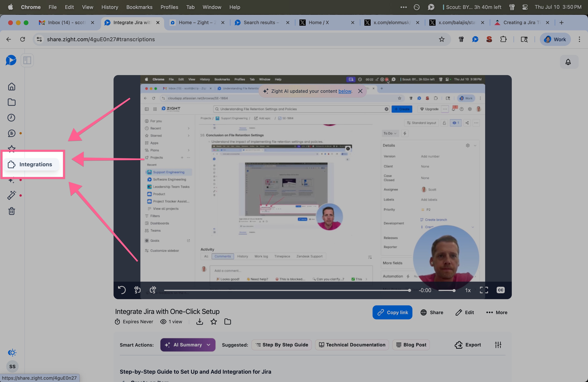Open the magic wand tool in the sidebar

(x=12, y=195)
